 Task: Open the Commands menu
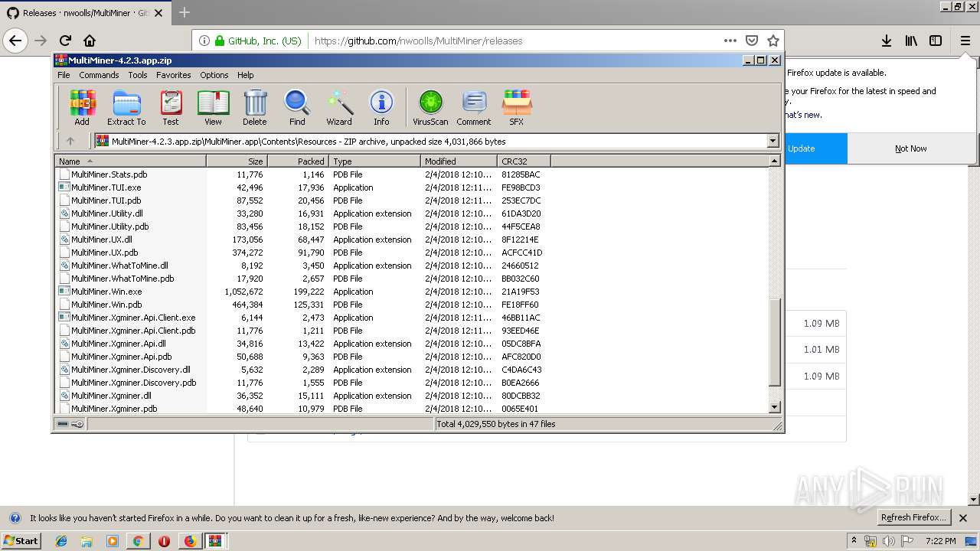(99, 75)
